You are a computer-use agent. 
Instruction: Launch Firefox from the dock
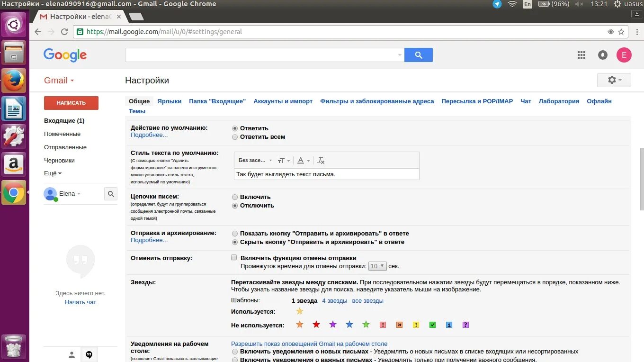coord(14,81)
